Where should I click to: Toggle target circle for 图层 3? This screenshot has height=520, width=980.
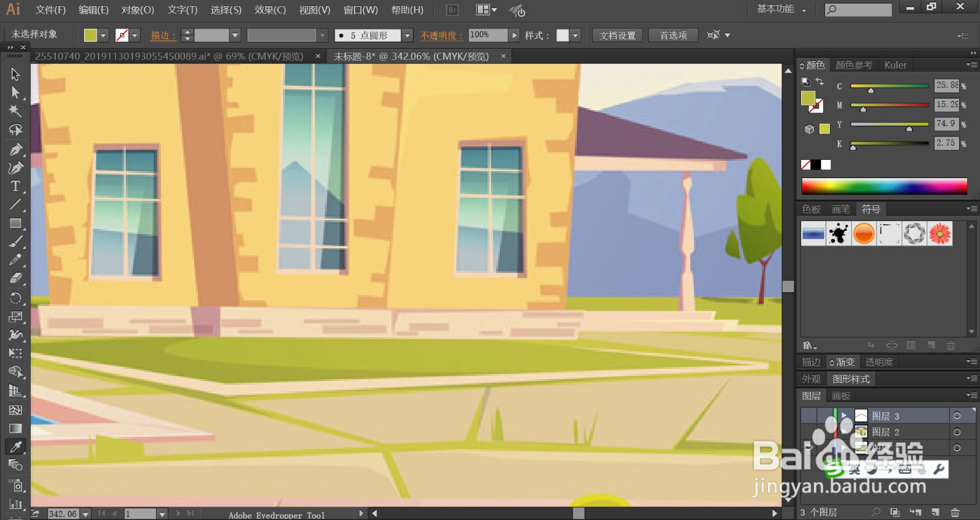(957, 416)
